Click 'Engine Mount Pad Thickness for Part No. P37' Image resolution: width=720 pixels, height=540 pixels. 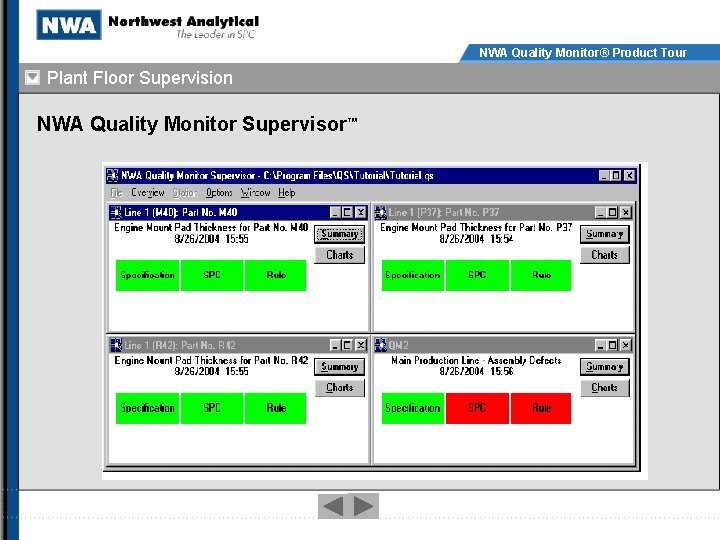[x=476, y=228]
